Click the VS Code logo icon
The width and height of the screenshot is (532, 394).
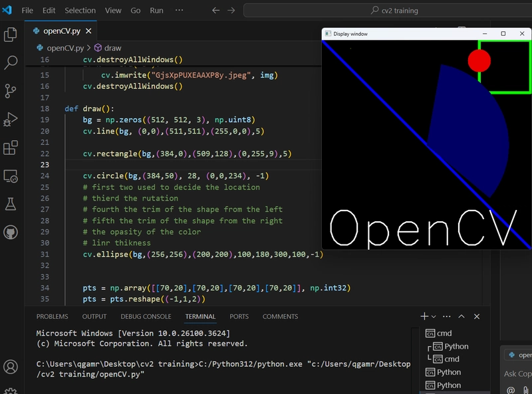click(x=7, y=10)
